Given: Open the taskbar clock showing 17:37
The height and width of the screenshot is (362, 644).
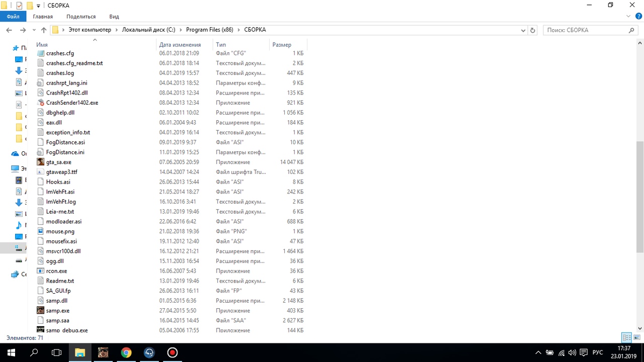Looking at the screenshot, I should pos(623,352).
